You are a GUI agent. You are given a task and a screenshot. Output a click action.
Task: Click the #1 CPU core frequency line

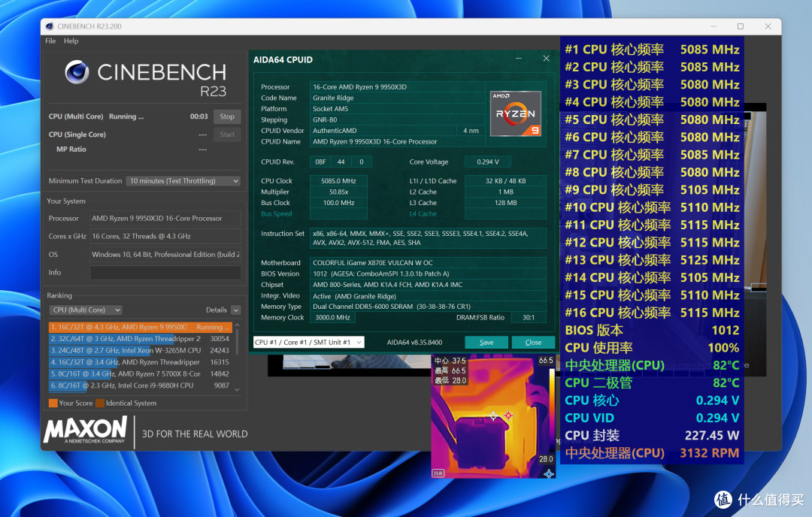point(652,50)
